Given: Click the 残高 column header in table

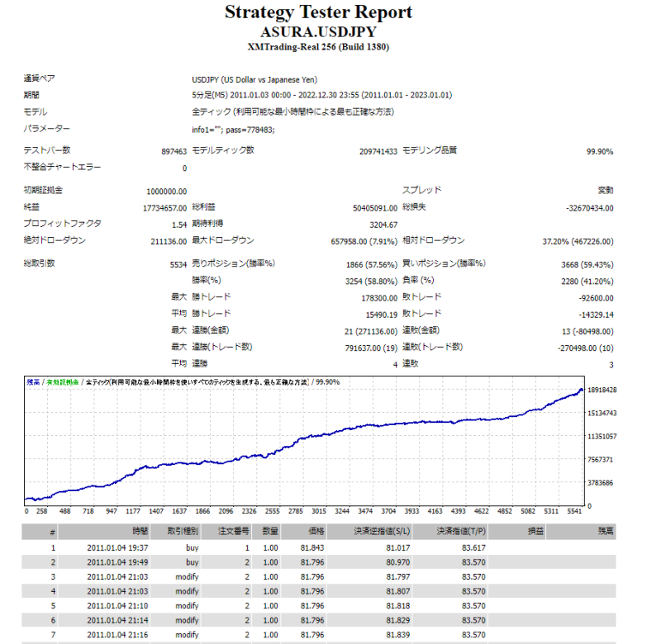Looking at the screenshot, I should [x=606, y=532].
